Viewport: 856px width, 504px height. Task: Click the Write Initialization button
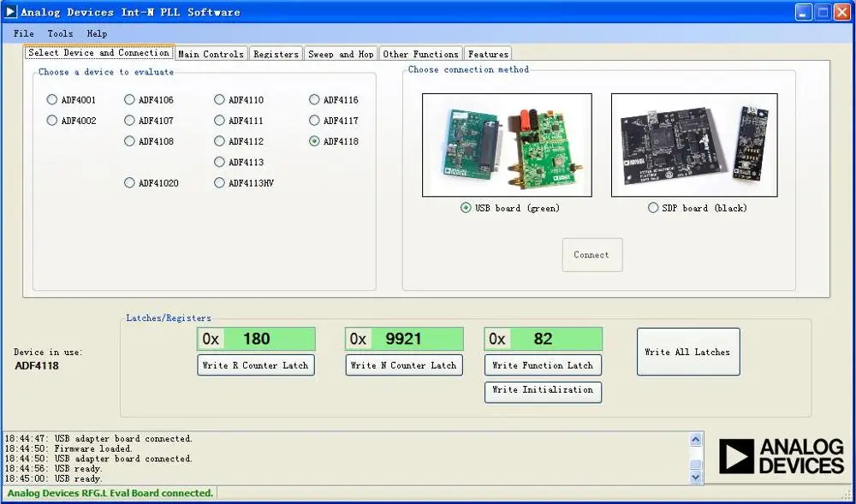(543, 392)
